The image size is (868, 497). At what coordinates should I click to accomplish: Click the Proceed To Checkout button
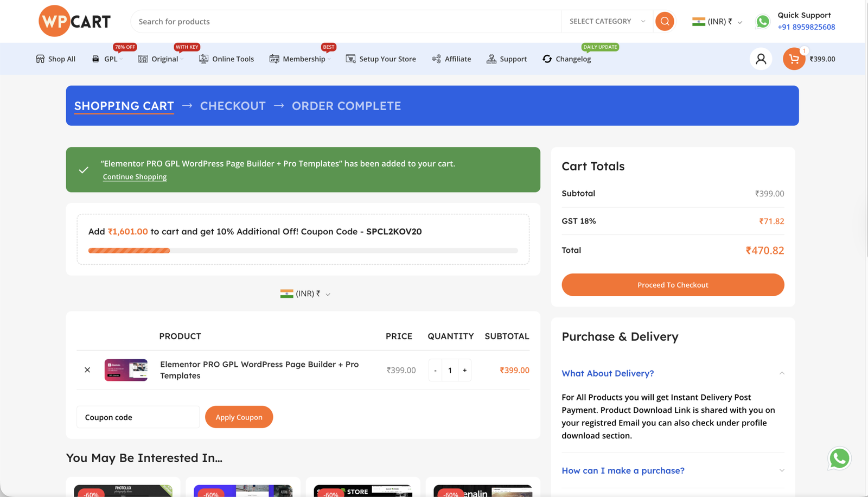pyautogui.click(x=673, y=285)
